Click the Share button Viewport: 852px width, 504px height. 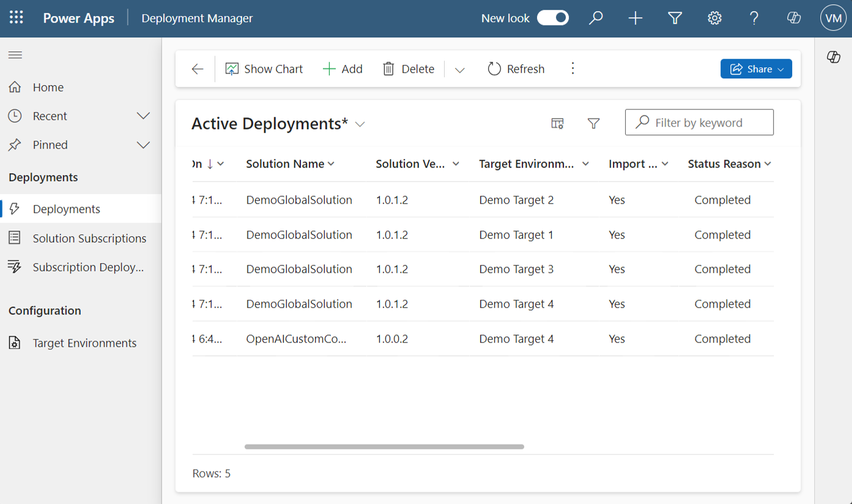point(756,69)
